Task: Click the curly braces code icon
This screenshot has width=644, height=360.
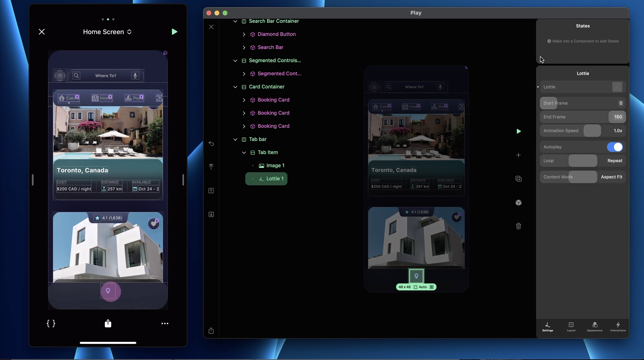Action: click(51, 323)
